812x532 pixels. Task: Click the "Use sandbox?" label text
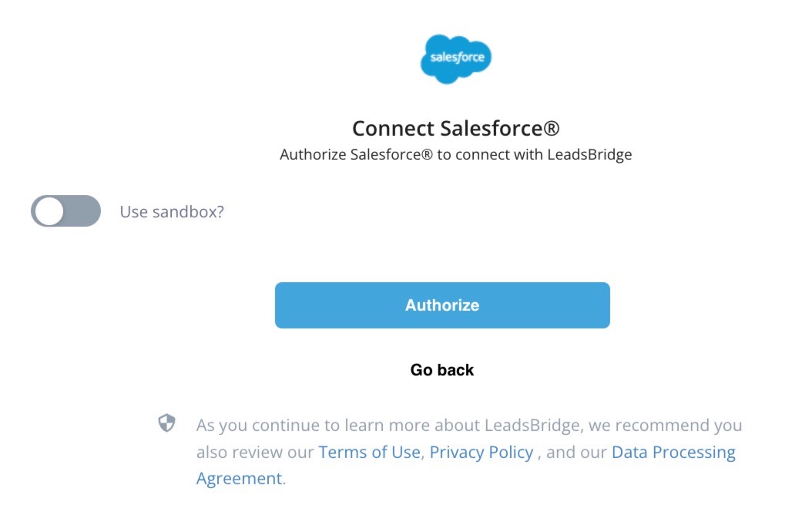click(x=172, y=211)
